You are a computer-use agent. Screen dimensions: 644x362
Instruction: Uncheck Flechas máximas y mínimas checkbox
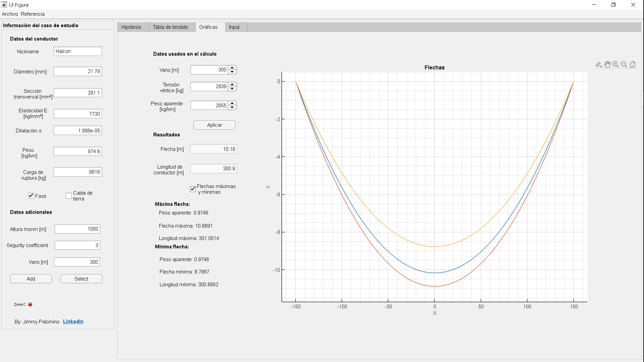pyautogui.click(x=193, y=189)
